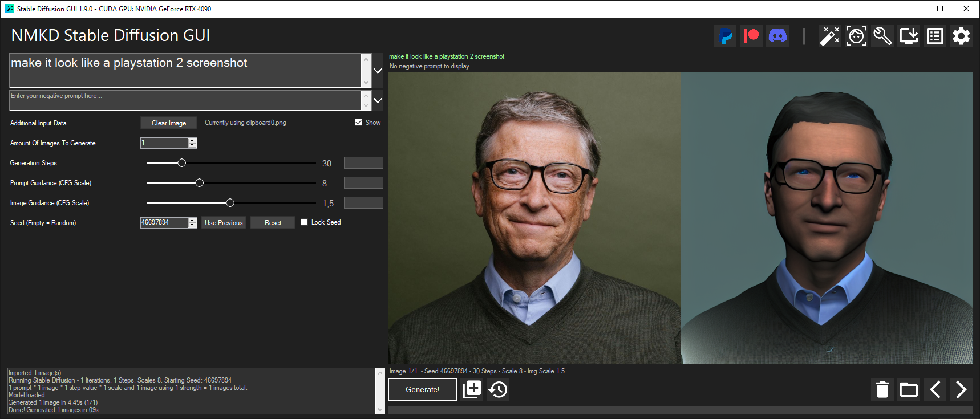Open the Patreon link icon
This screenshot has width=980, height=419.
pos(751,36)
